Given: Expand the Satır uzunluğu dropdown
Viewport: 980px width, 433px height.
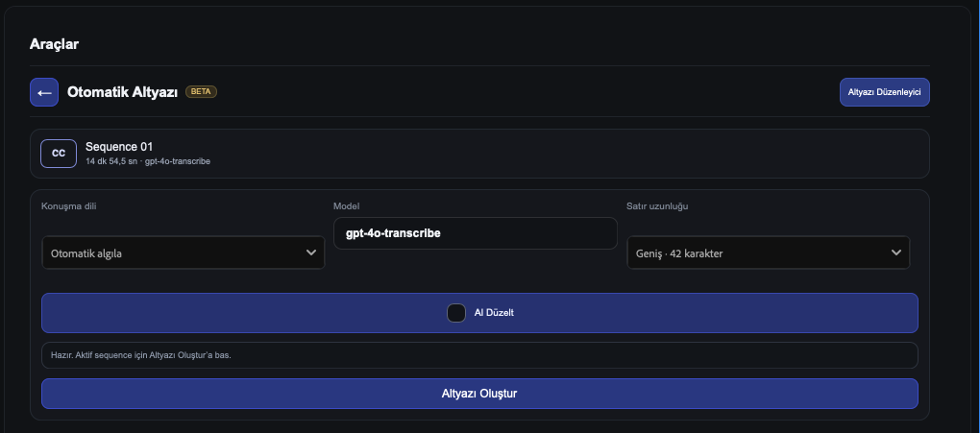Looking at the screenshot, I should (x=768, y=253).
